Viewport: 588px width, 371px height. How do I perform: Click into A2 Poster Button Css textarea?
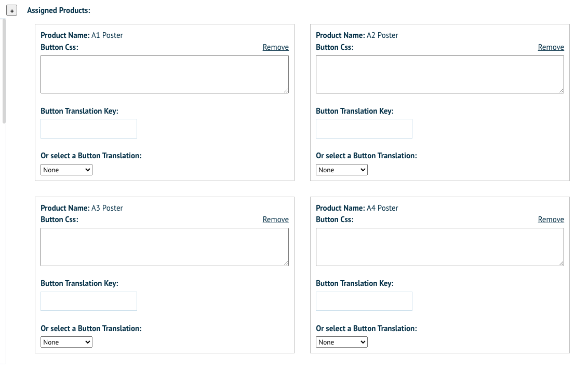439,74
